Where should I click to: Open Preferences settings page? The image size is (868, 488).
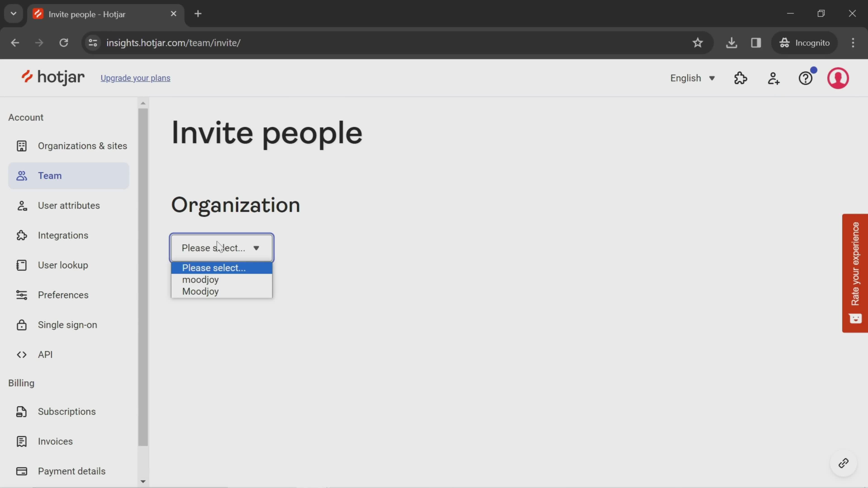(x=63, y=295)
